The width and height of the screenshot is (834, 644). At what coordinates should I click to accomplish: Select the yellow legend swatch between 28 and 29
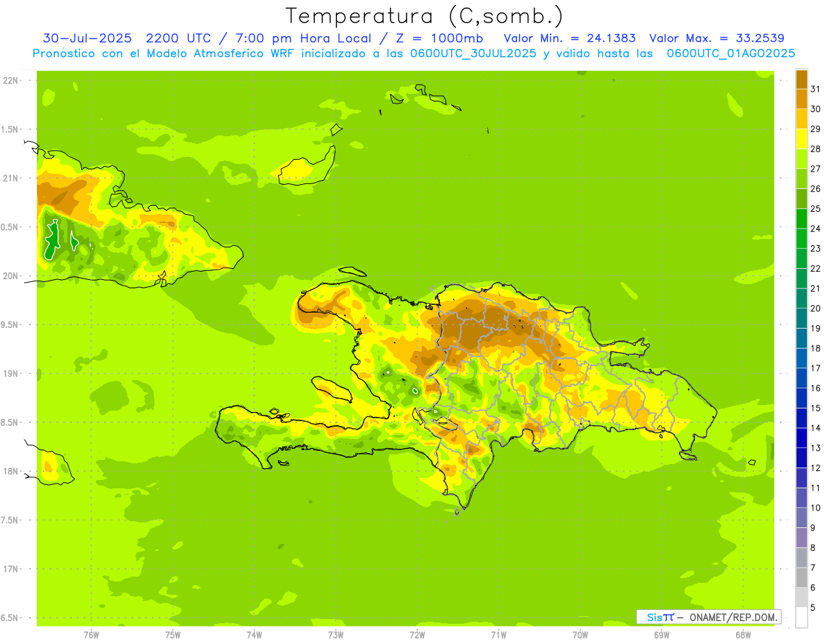(801, 139)
